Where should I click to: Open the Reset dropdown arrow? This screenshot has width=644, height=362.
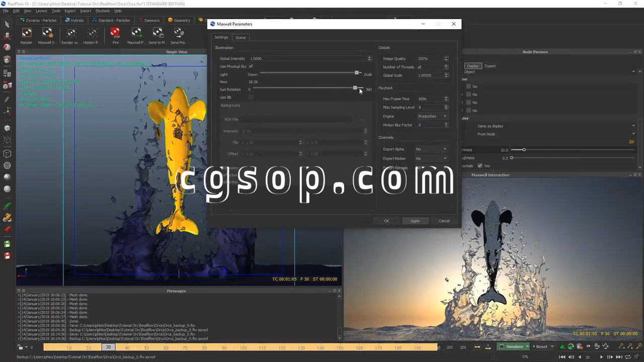552,346
